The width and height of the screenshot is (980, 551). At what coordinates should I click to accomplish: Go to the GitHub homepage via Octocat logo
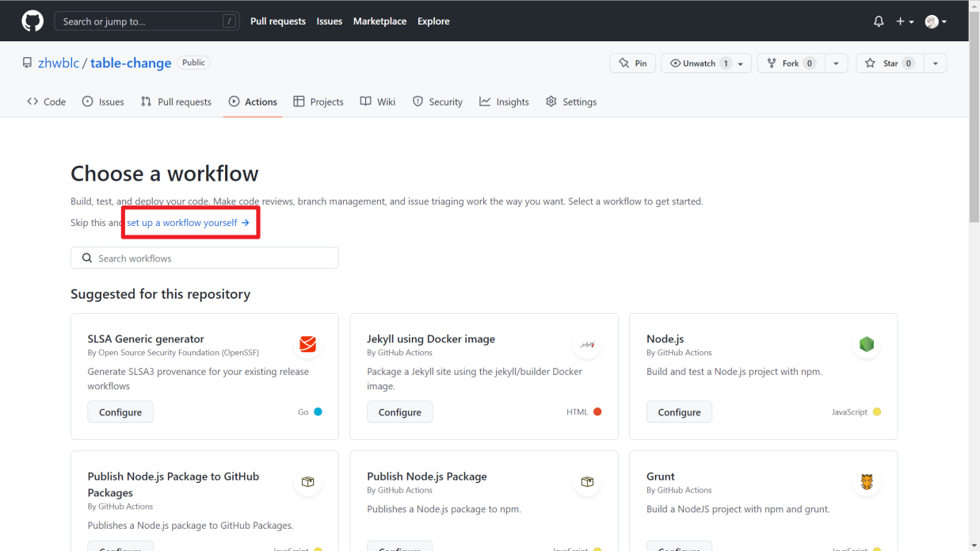32,21
